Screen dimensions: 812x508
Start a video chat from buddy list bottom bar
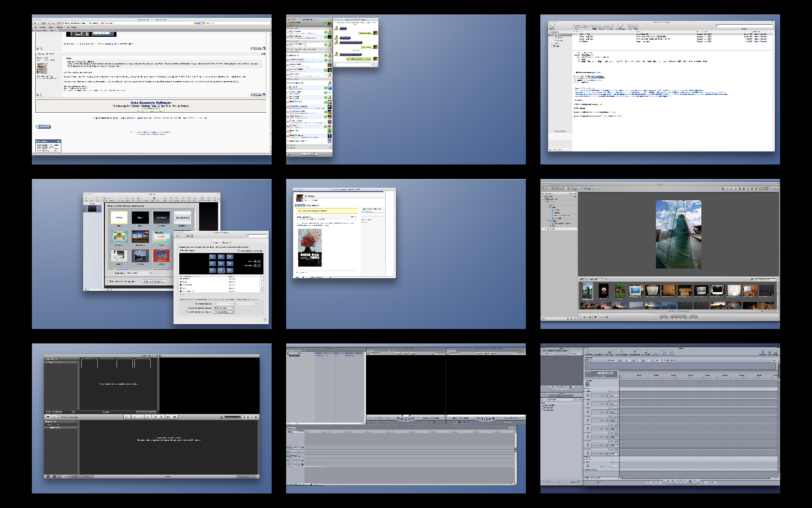tap(311, 154)
